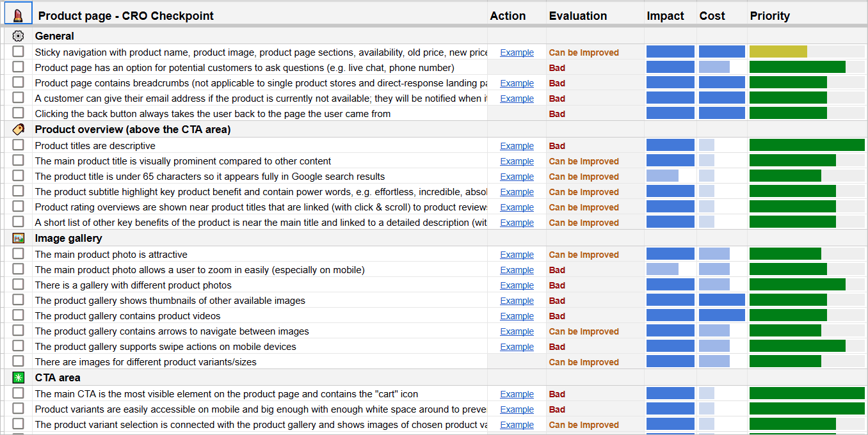Screen dimensions: 868x435
Task: Open the Example link for swipe actions support
Action: 517,346
